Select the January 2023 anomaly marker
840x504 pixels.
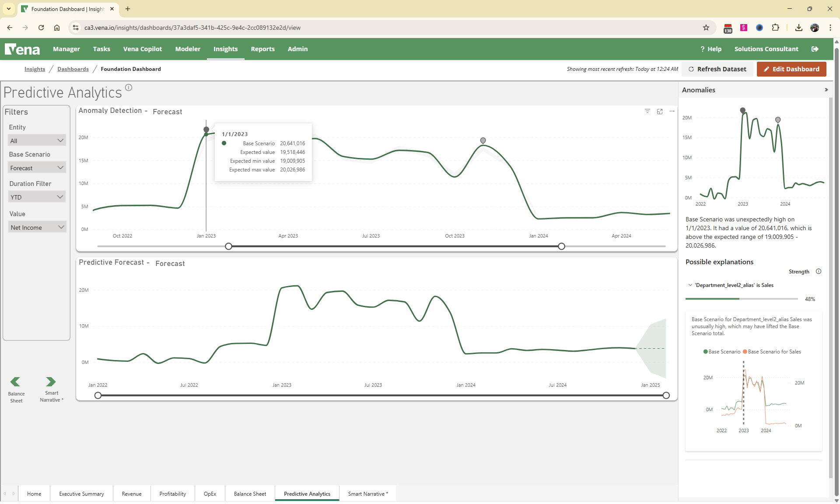[206, 129]
